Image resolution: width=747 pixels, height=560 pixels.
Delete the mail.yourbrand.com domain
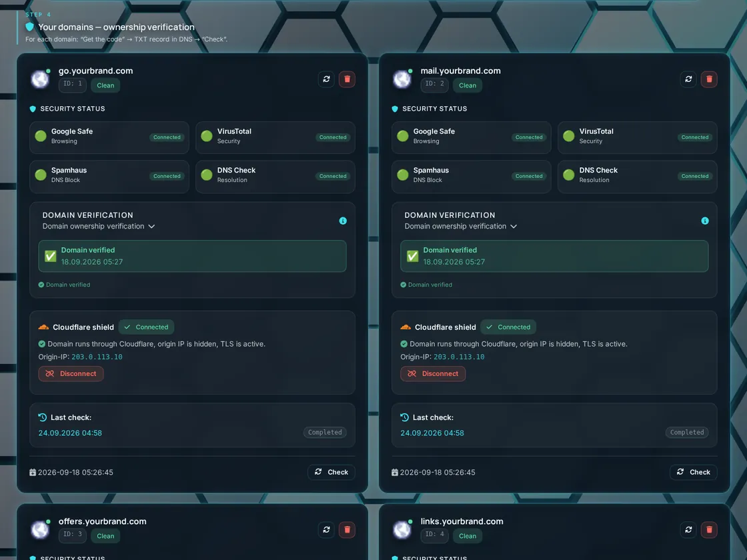(x=709, y=79)
